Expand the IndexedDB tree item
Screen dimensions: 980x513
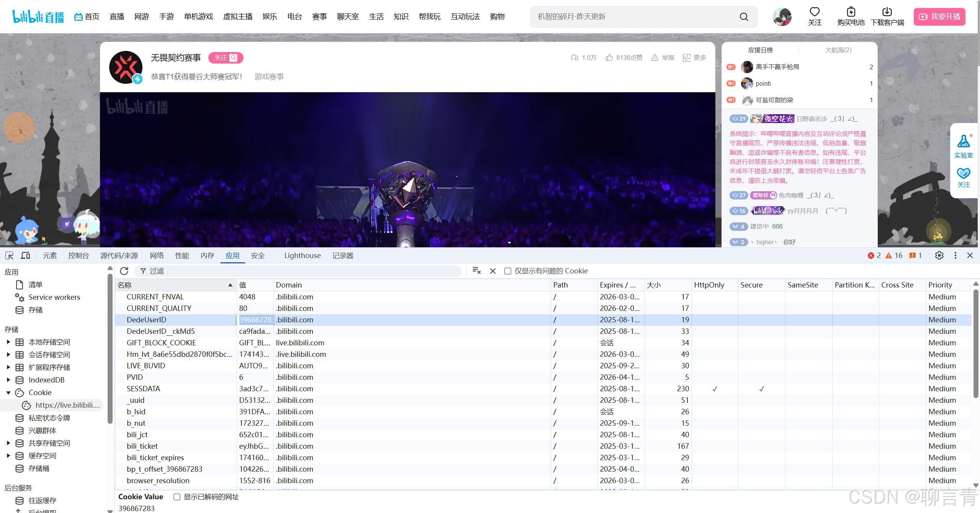8,380
